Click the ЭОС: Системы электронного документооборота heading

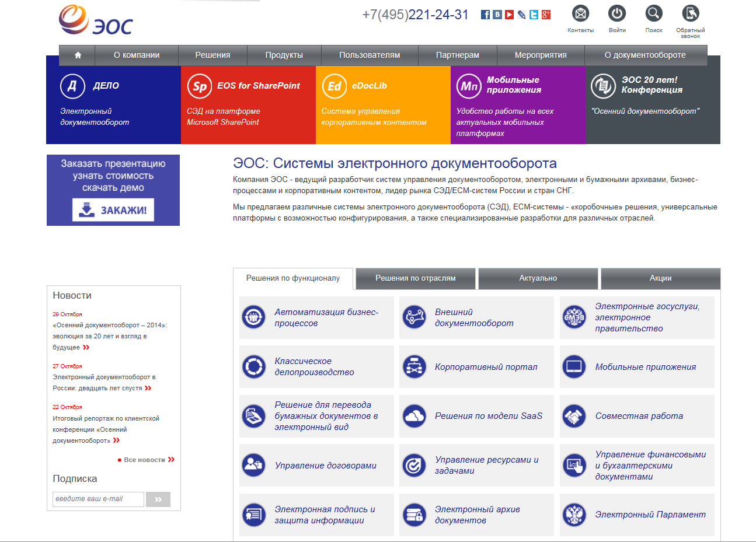tap(395, 163)
